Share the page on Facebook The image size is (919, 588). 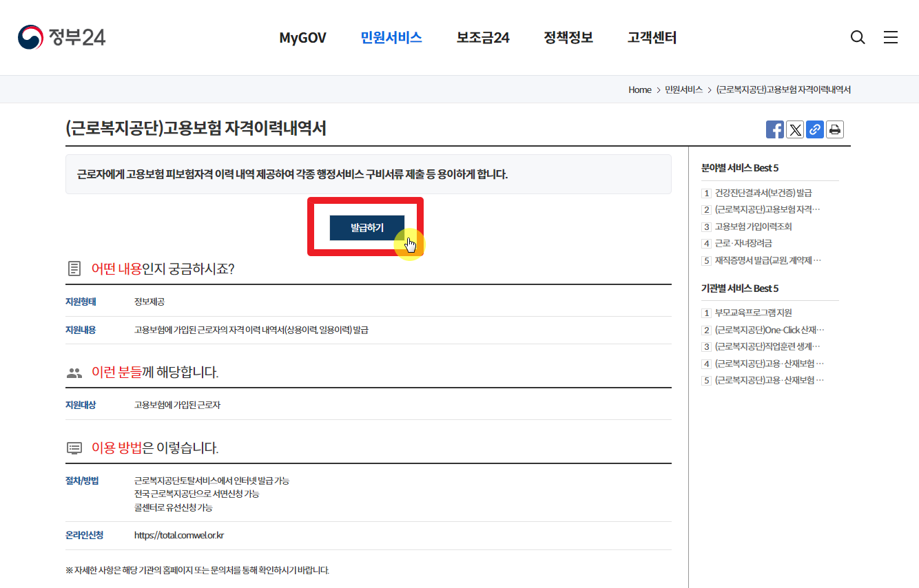click(774, 129)
